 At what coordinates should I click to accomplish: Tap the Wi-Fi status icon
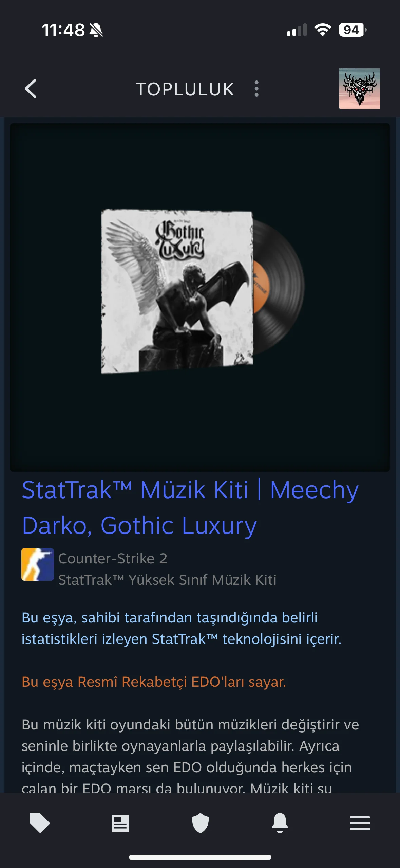(x=323, y=30)
